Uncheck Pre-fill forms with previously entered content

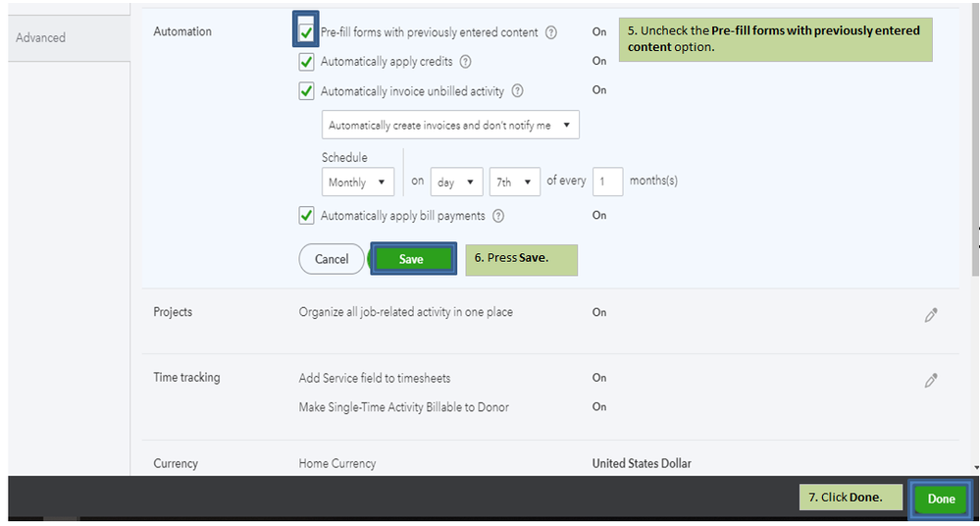coord(307,32)
